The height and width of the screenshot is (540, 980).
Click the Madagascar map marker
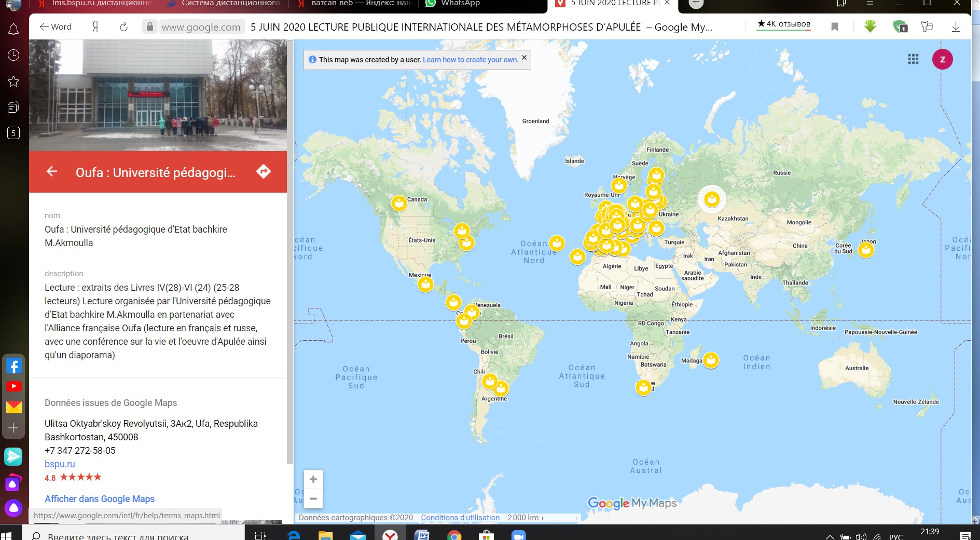click(711, 360)
